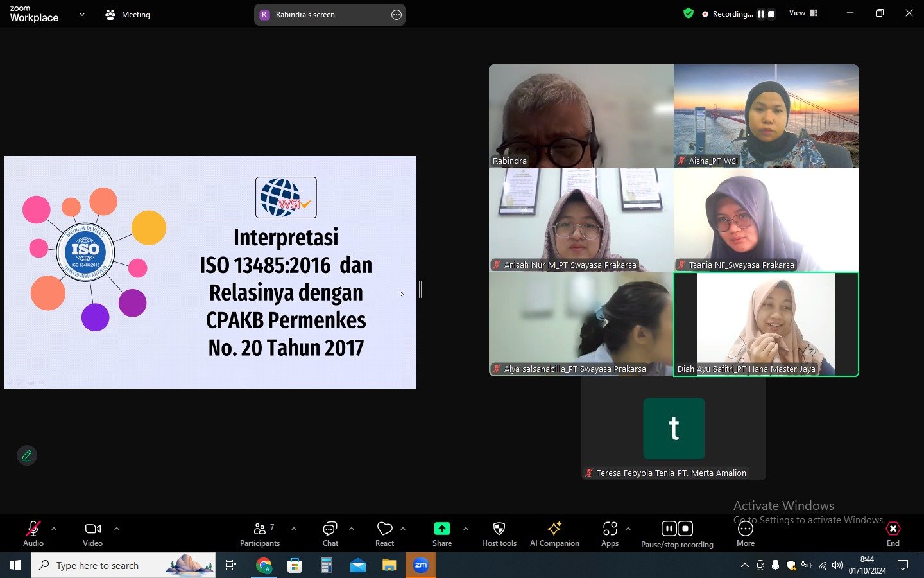Expand the Apps options arrow
This screenshot has height=578, width=924.
(628, 529)
